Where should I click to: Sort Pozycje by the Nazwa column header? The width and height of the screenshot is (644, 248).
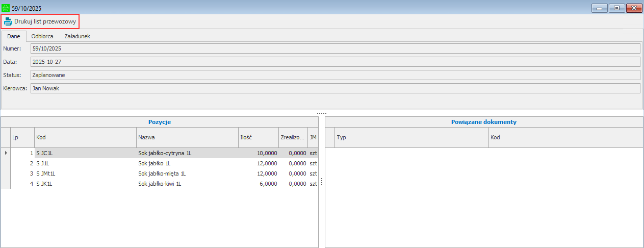(187, 137)
